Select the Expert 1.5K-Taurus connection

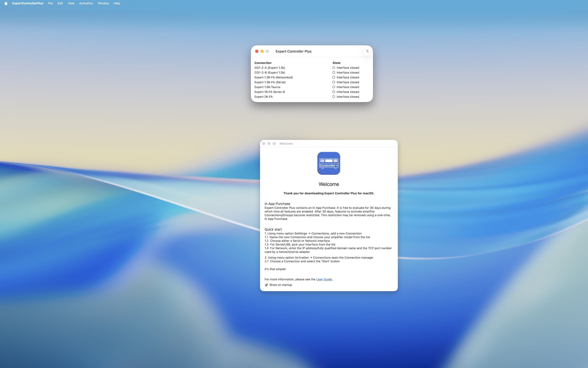pyautogui.click(x=267, y=87)
